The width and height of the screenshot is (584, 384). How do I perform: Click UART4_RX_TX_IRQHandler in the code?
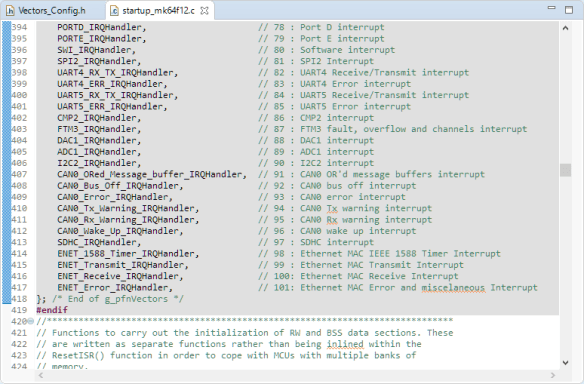(x=115, y=72)
